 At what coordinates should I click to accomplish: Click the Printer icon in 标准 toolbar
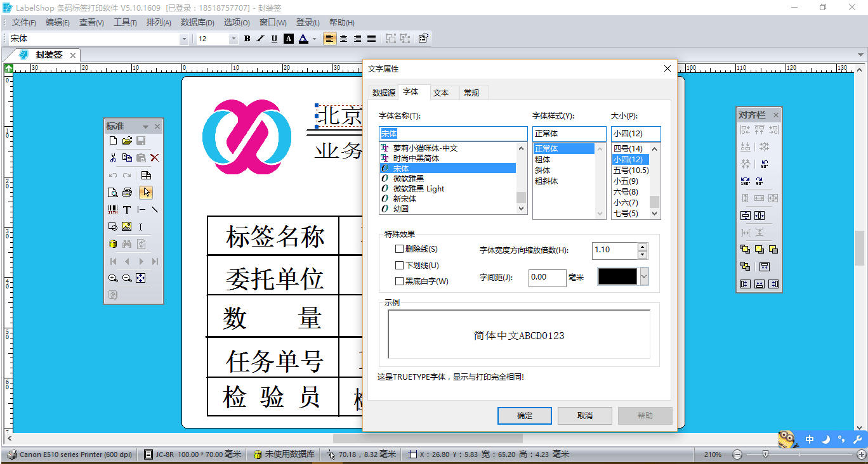127,192
